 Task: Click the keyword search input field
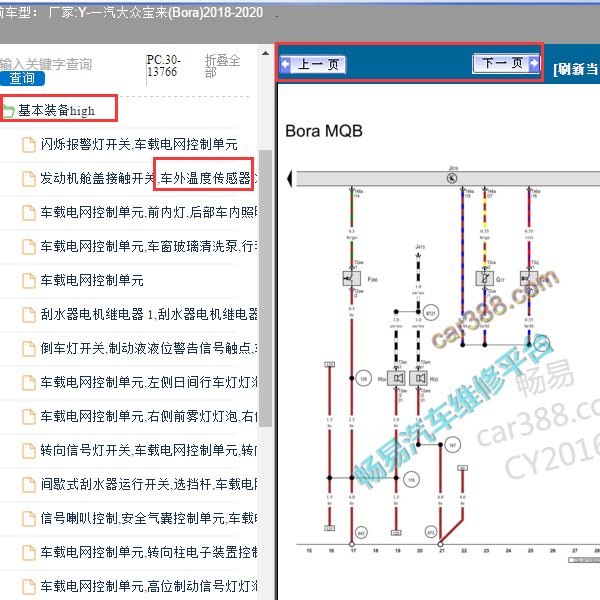pyautogui.click(x=46, y=64)
